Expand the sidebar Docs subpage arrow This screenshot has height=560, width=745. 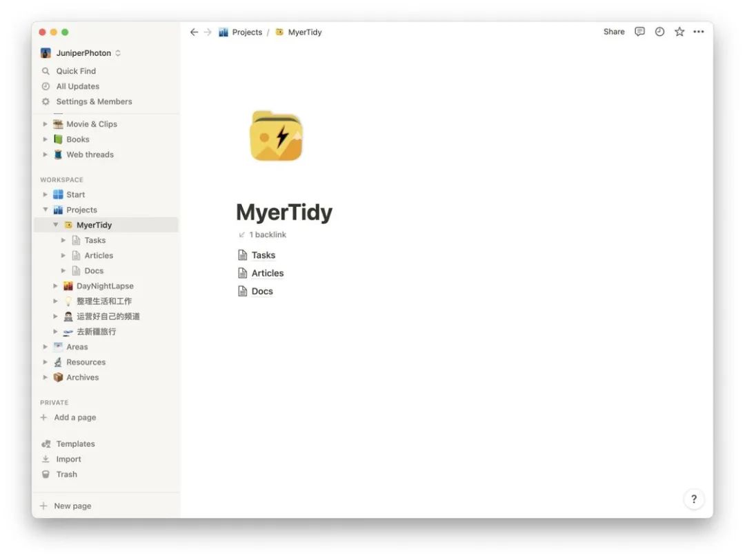tap(63, 271)
